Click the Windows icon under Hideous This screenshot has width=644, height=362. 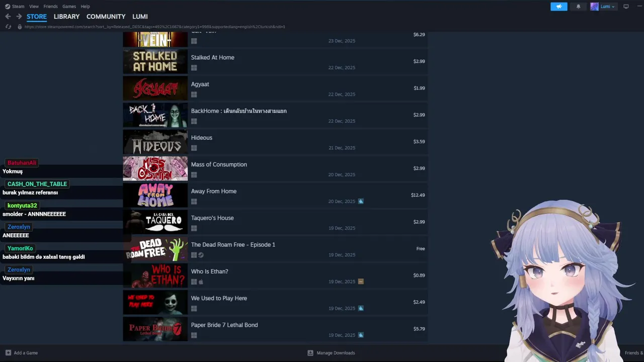(194, 148)
